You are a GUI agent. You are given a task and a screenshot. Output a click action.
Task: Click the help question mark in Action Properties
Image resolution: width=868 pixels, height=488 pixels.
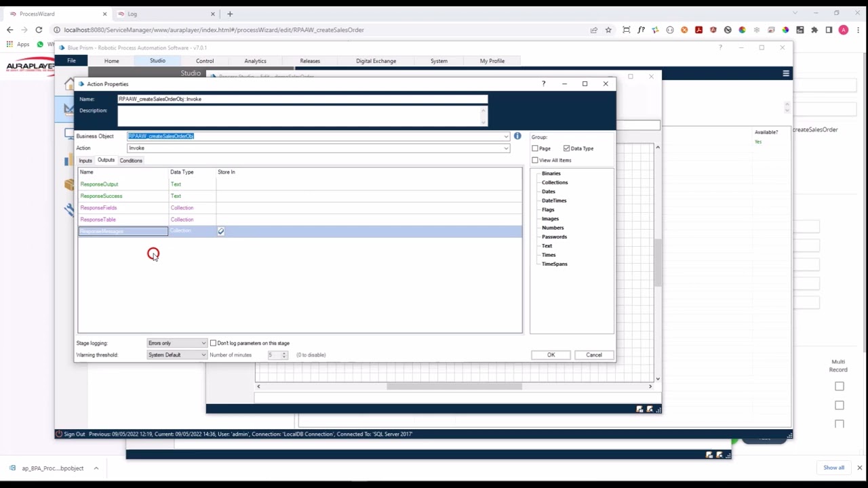[543, 84]
